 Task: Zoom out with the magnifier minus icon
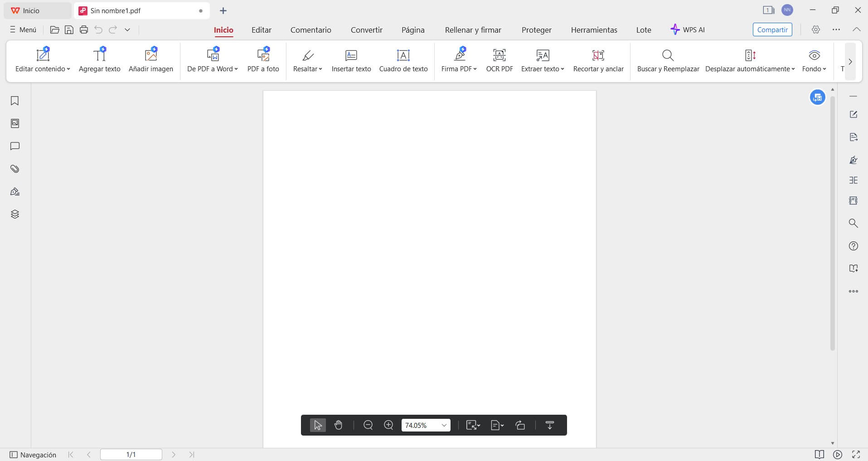(x=368, y=425)
